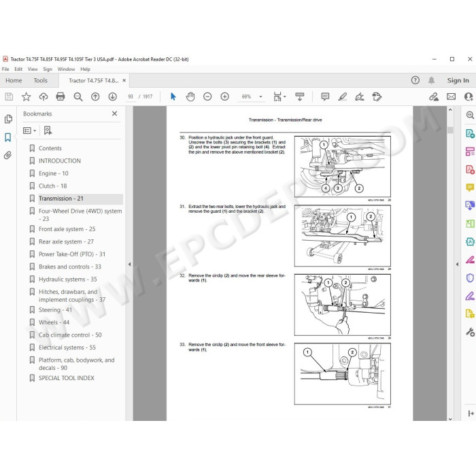This screenshot has height=476, width=476.
Task: Zoom out with the minus icon
Action: pos(207,97)
